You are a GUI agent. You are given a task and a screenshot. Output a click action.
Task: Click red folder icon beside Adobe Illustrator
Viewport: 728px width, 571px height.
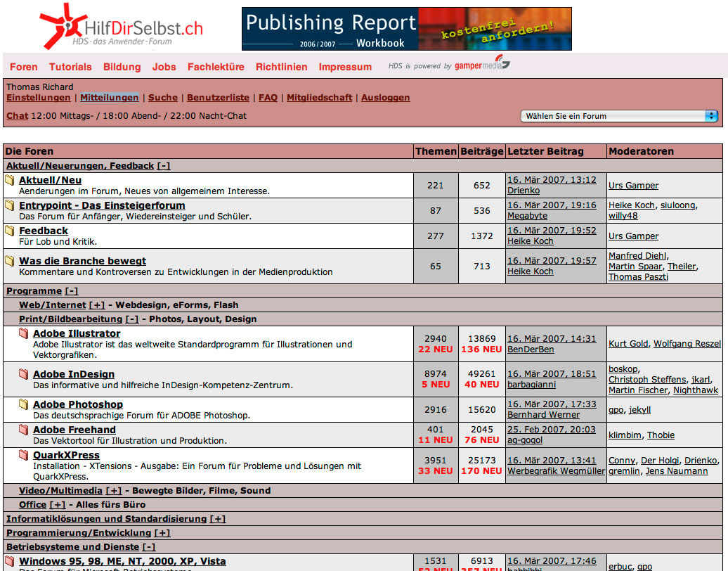tap(24, 333)
